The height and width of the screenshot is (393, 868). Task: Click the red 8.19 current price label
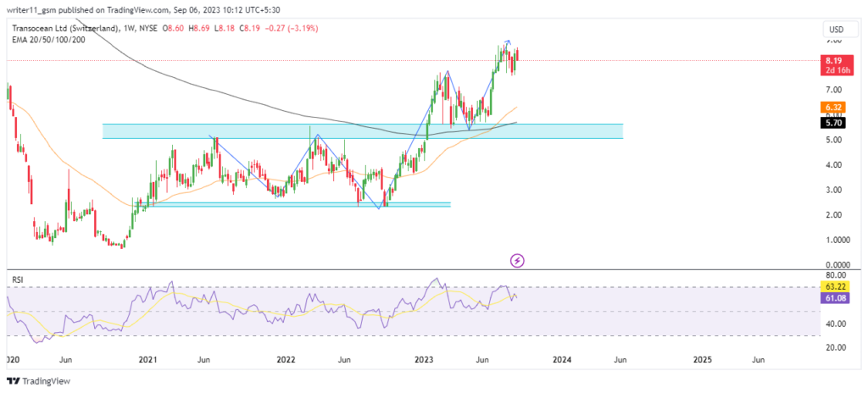click(835, 59)
